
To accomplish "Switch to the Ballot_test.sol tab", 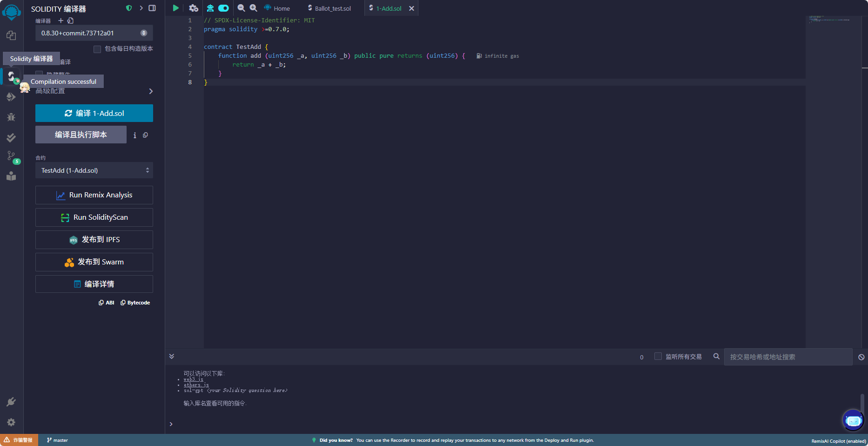I will (332, 8).
